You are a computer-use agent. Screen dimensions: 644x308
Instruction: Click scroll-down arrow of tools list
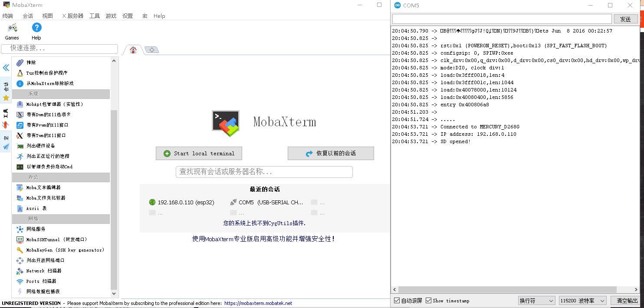pos(114,294)
